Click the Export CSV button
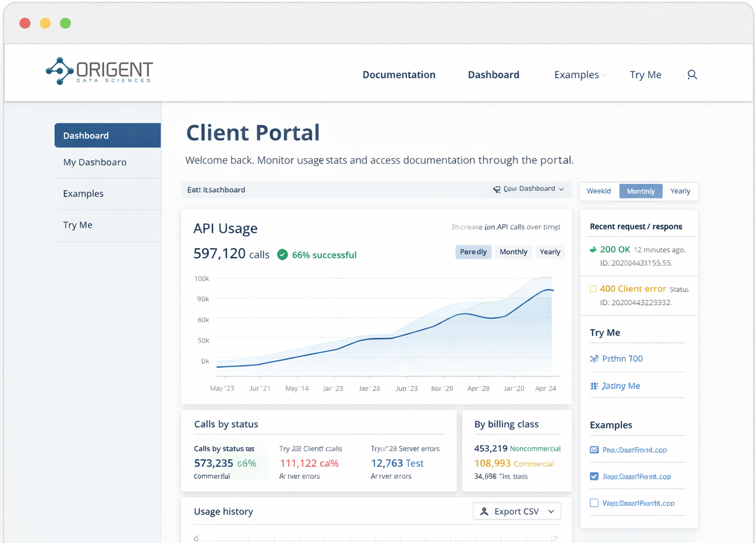The width and height of the screenshot is (756, 543). (517, 511)
